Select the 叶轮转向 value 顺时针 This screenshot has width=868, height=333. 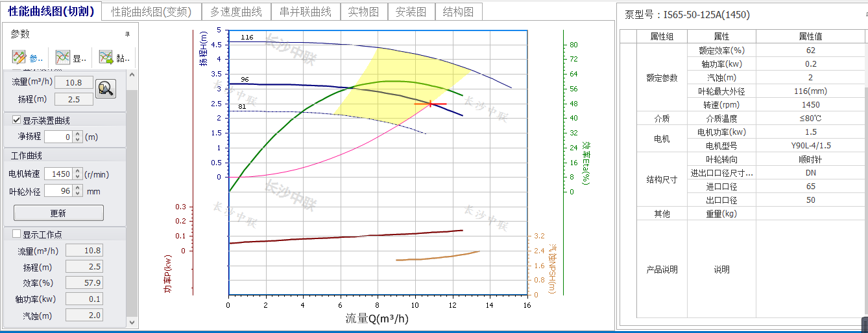pyautogui.click(x=811, y=159)
